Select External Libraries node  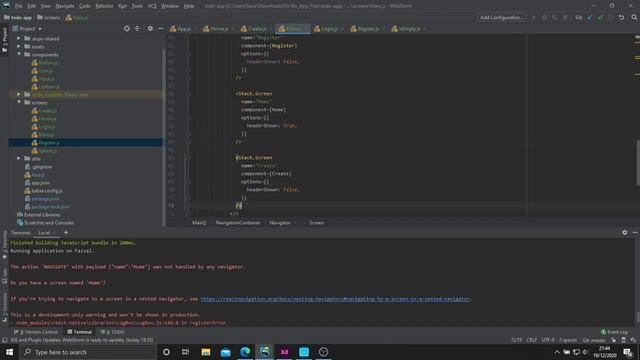pyautogui.click(x=38, y=215)
